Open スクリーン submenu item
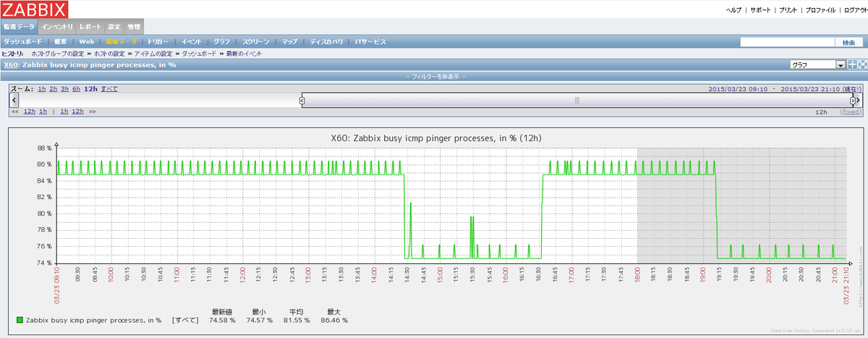Screen dimensions: 868x338 (x=256, y=42)
